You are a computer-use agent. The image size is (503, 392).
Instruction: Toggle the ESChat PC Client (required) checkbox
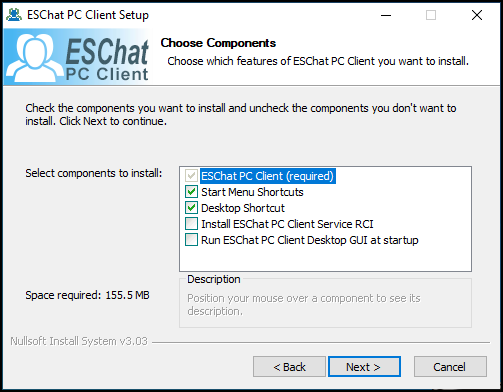[191, 176]
